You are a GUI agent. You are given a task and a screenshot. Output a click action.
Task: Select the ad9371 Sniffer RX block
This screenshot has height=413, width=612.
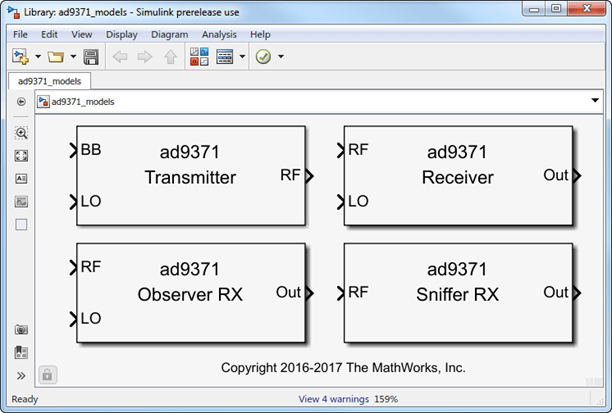coord(458,293)
